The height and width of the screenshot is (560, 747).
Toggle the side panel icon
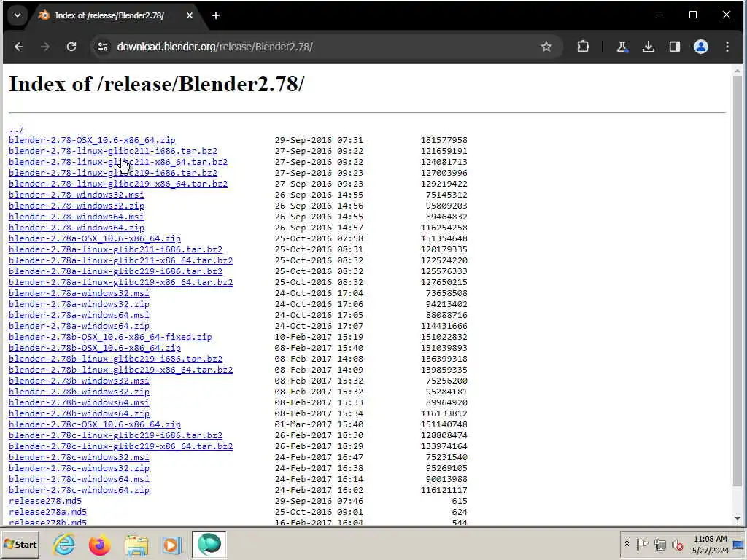pos(675,47)
